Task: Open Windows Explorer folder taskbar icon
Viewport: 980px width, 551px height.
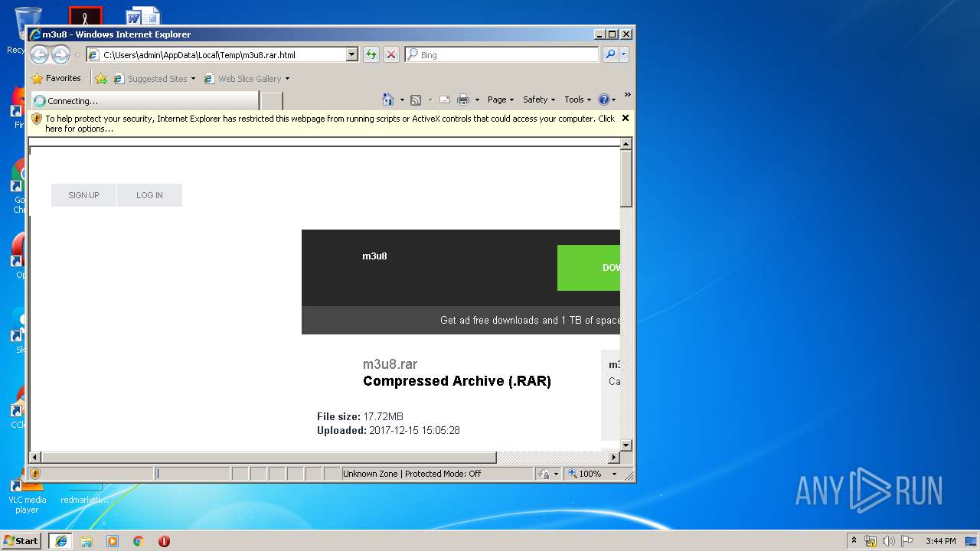Action: (87, 541)
